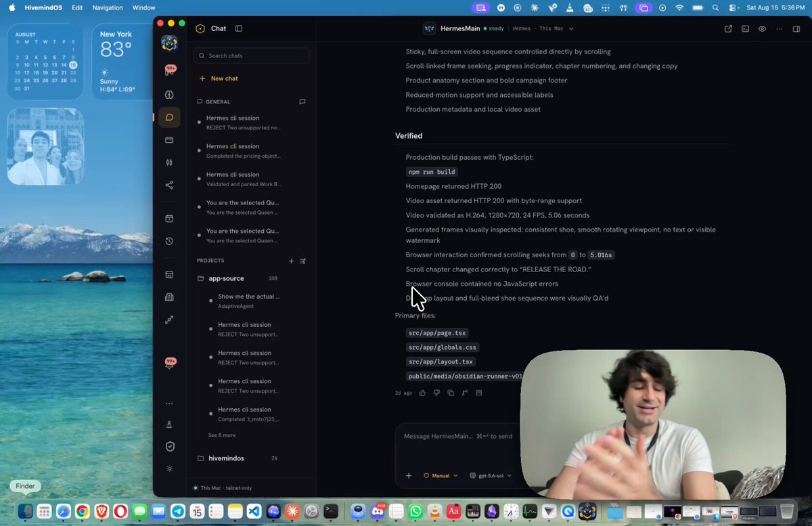Open the gpt-5.6-sol model dropdown

pos(491,476)
